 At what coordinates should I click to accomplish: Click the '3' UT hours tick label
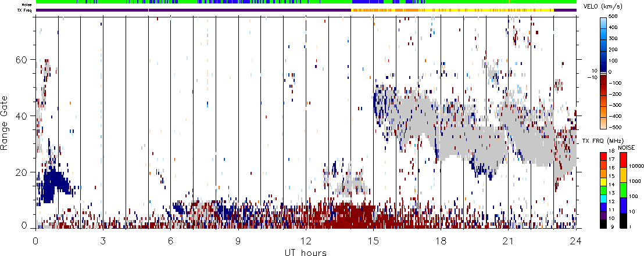(103, 241)
